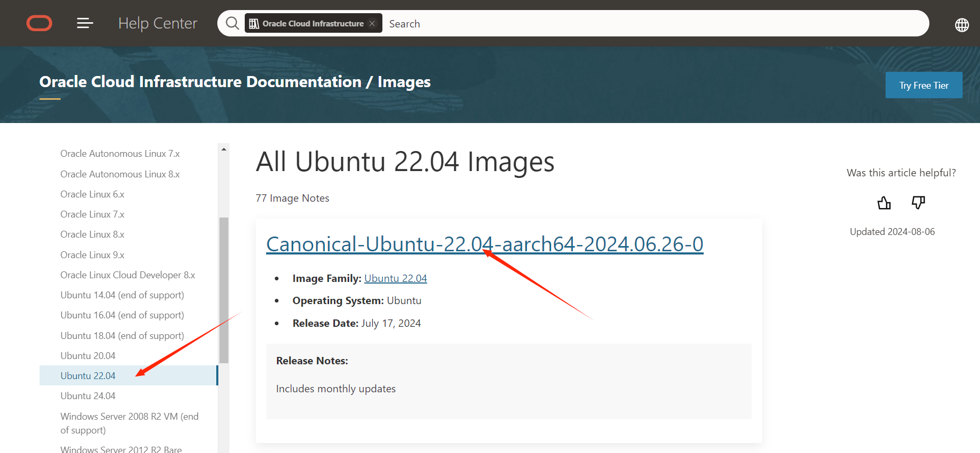Open the hamburger navigation menu

(x=85, y=23)
